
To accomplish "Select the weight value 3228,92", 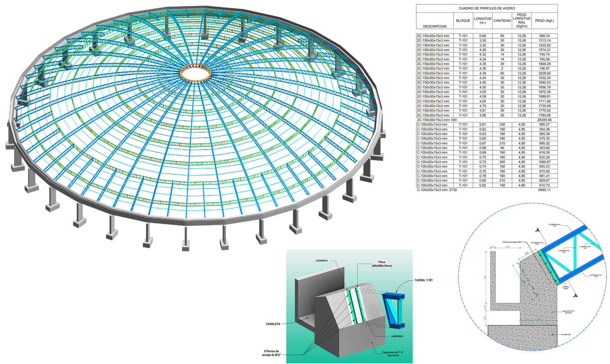I will 544,73.
